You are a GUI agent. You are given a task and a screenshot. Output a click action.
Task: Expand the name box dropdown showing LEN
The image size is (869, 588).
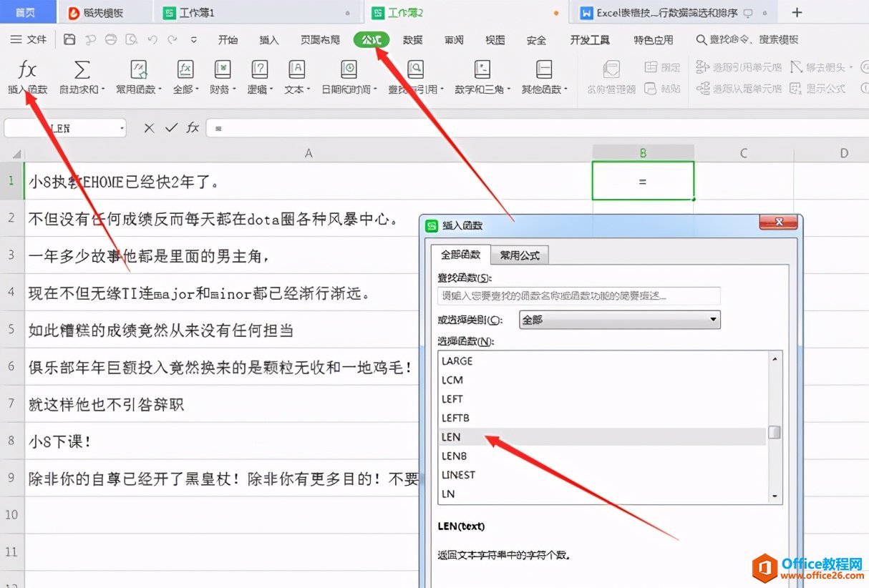click(122, 128)
